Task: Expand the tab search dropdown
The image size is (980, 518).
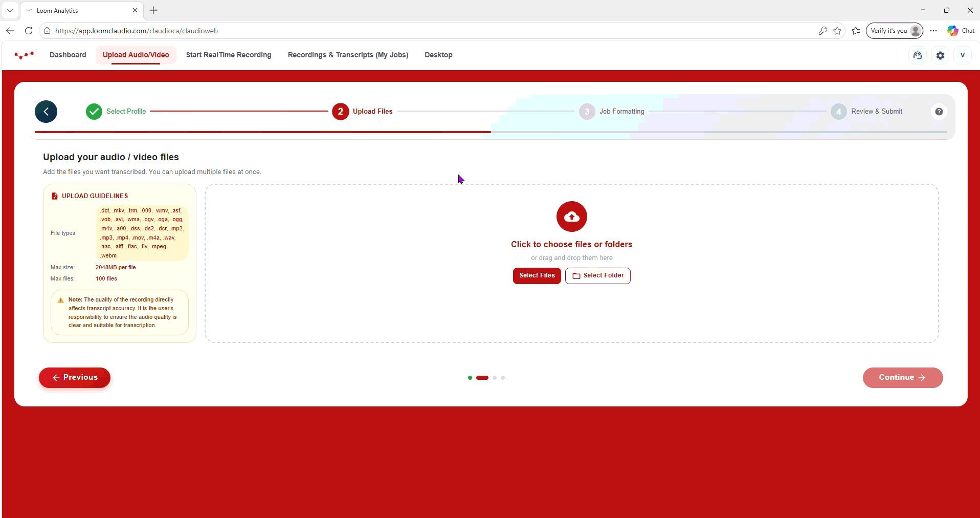Action: (10, 10)
